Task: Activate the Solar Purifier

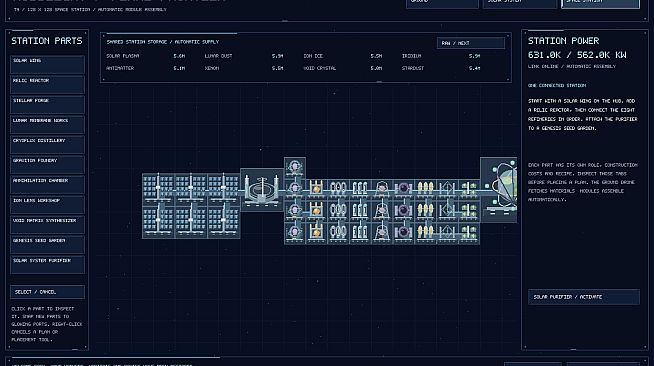Action: 584,297
